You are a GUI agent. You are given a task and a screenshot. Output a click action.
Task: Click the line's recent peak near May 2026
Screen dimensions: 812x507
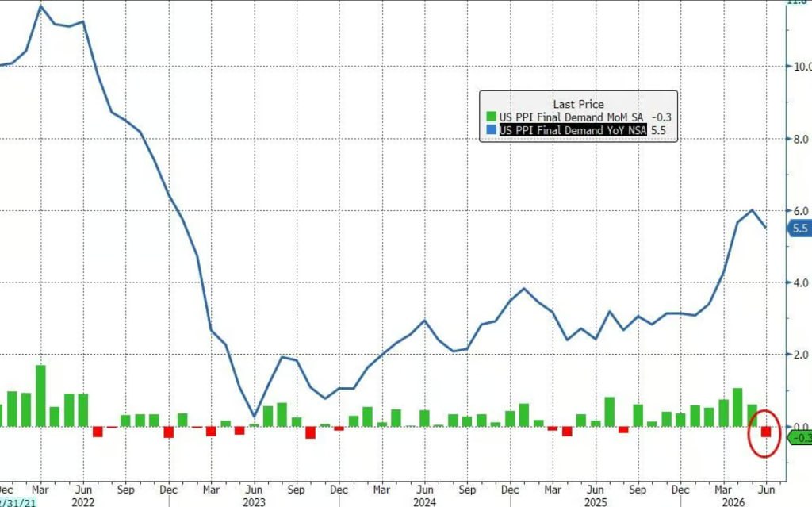[x=752, y=210]
